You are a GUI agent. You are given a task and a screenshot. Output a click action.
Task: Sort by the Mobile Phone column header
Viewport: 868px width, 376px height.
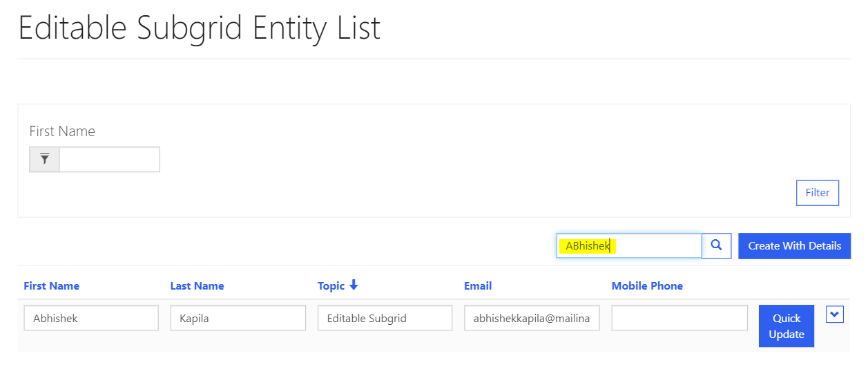(x=647, y=286)
